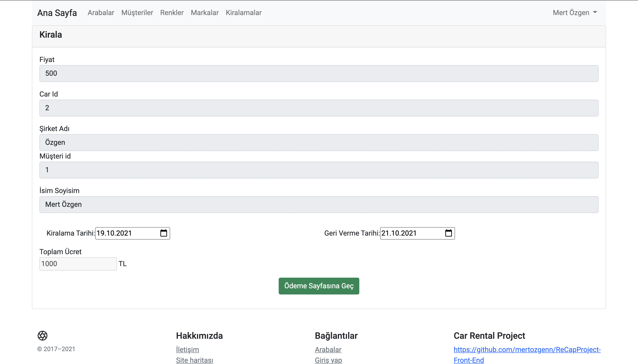This screenshot has height=364, width=638.
Task: Click the Car Id field showing 2
Action: click(319, 108)
